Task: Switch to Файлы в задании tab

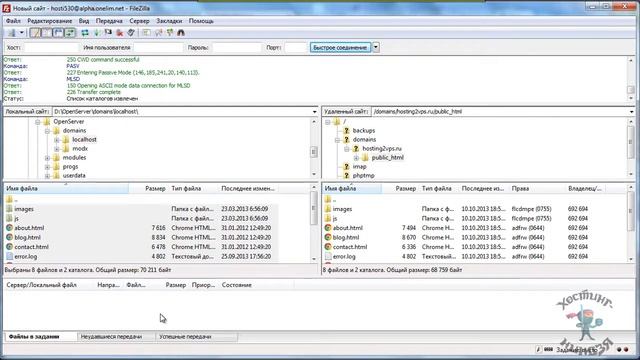Action: click(34, 337)
